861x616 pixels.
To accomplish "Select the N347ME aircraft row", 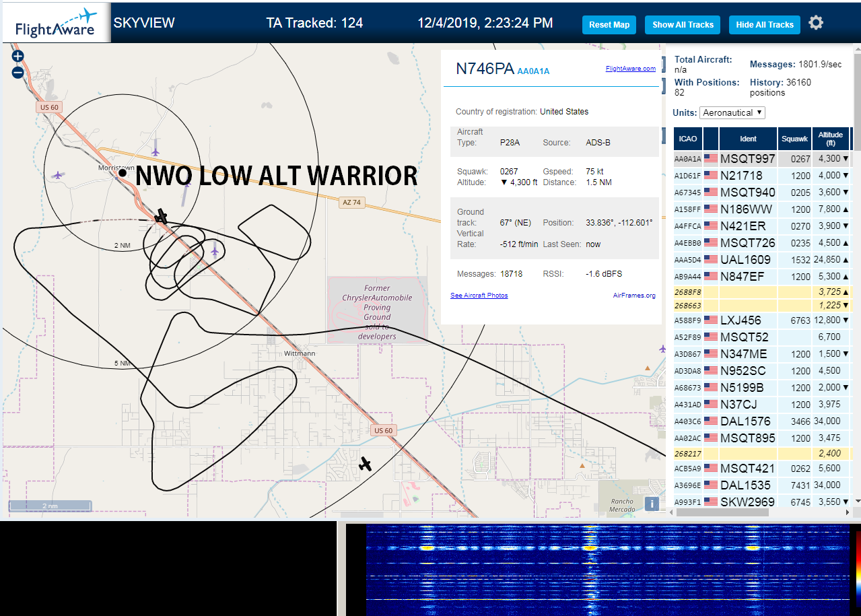I will 762,354.
